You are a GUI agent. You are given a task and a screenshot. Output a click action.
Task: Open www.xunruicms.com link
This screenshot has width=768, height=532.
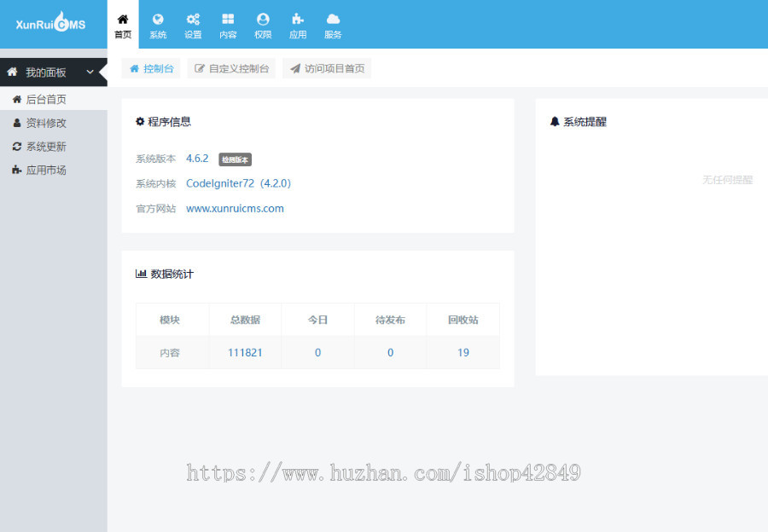pyautogui.click(x=236, y=209)
